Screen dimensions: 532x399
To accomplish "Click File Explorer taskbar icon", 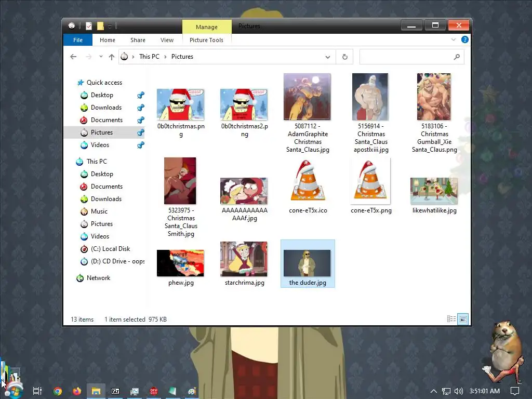I will (x=96, y=391).
